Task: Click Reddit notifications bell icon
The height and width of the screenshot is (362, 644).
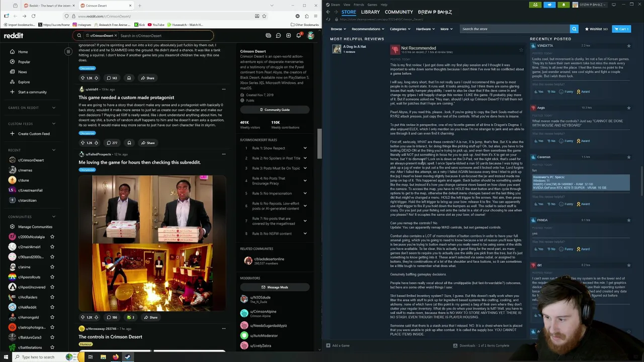Action: pyautogui.click(x=298, y=36)
